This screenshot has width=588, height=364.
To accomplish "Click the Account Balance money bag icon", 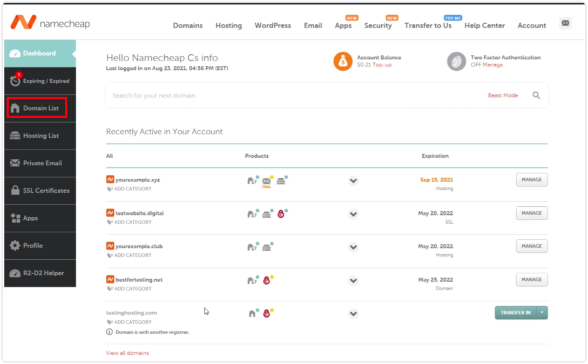I will 343,61.
